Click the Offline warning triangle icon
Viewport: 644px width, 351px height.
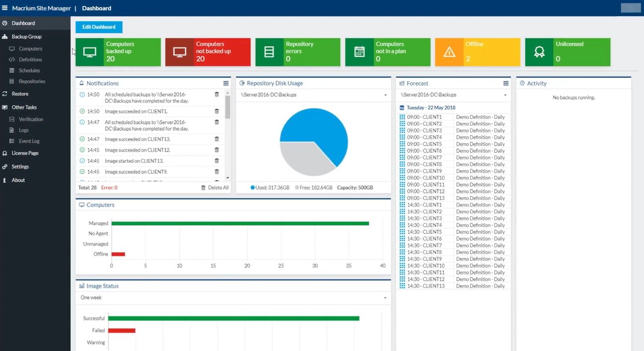449,52
